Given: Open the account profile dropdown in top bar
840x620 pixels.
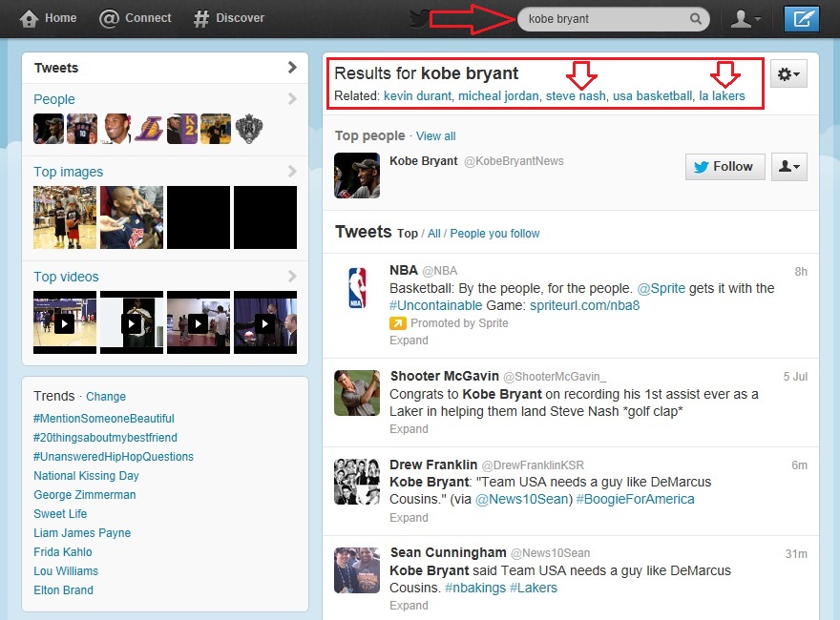Looking at the screenshot, I should click(745, 19).
